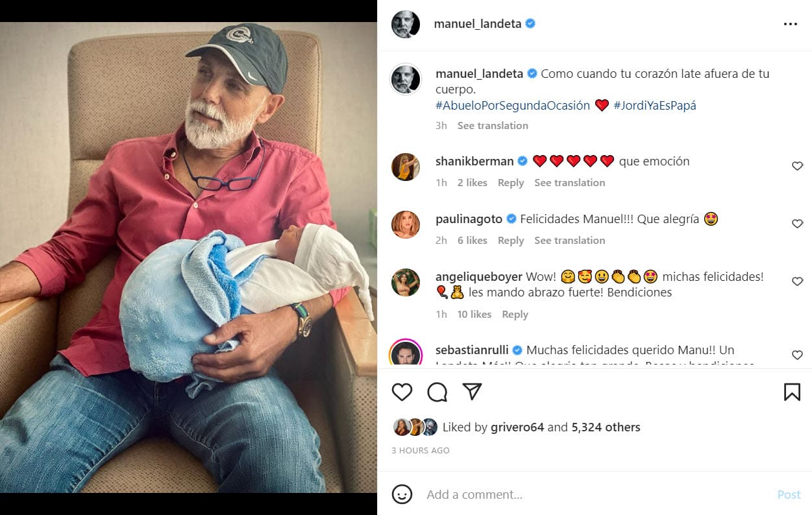Share the post via the paper plane icon

pyautogui.click(x=472, y=391)
